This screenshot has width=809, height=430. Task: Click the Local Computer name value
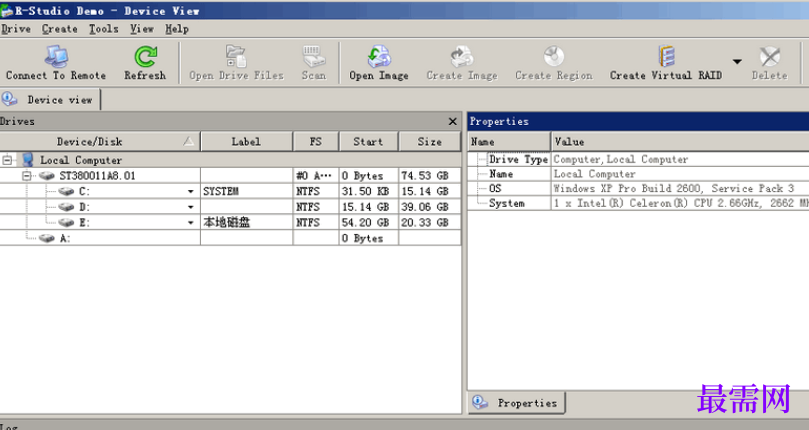tap(594, 174)
